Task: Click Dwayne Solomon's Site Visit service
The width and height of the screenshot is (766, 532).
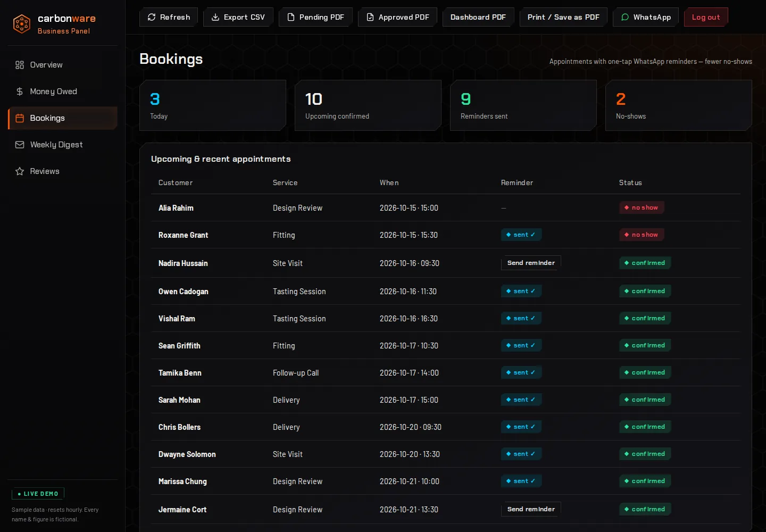Action: point(288,454)
